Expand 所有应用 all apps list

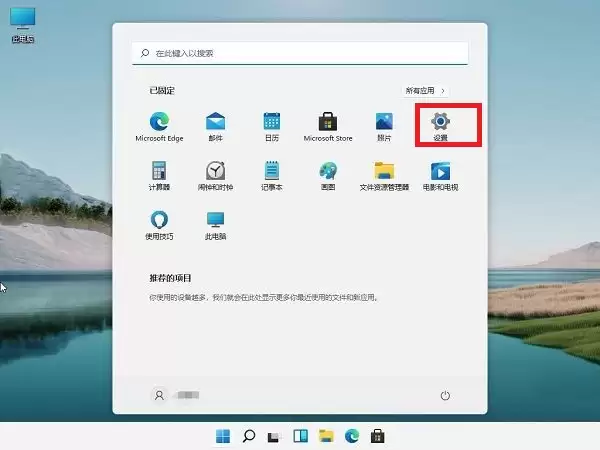(425, 91)
